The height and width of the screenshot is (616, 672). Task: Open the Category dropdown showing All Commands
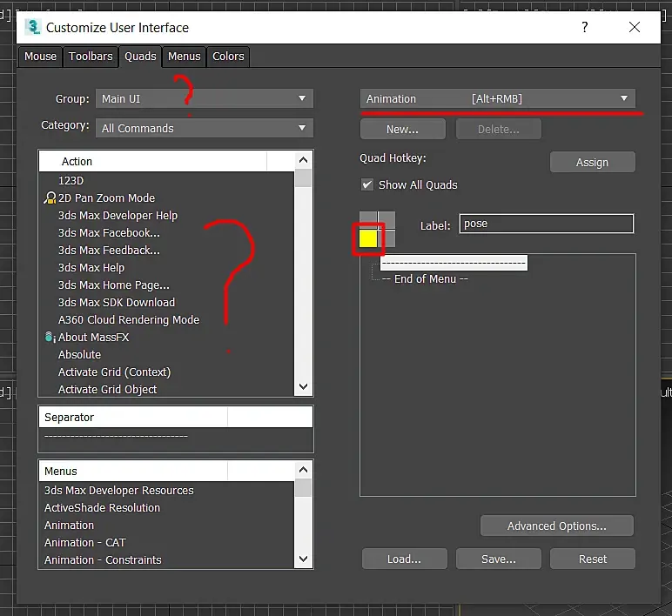pos(205,128)
